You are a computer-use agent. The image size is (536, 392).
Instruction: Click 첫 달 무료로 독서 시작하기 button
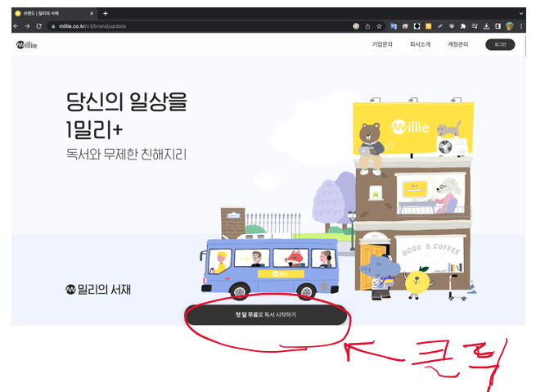(266, 315)
